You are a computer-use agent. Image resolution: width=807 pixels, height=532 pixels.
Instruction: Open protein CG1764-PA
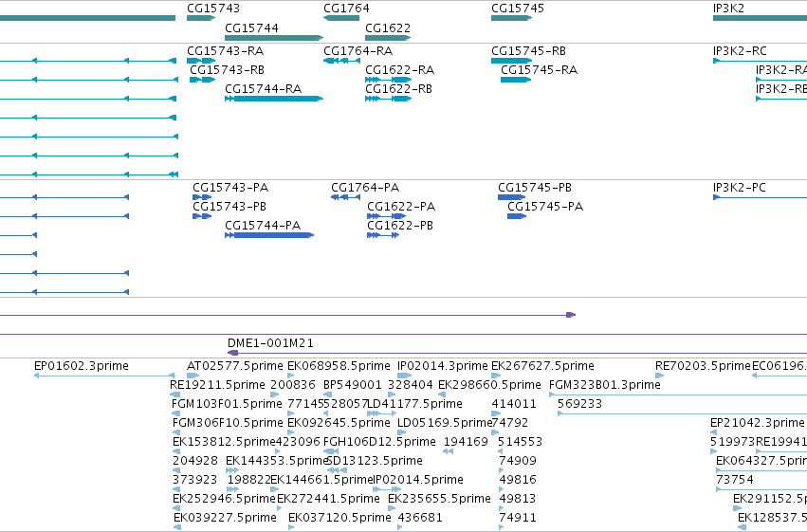[365, 187]
